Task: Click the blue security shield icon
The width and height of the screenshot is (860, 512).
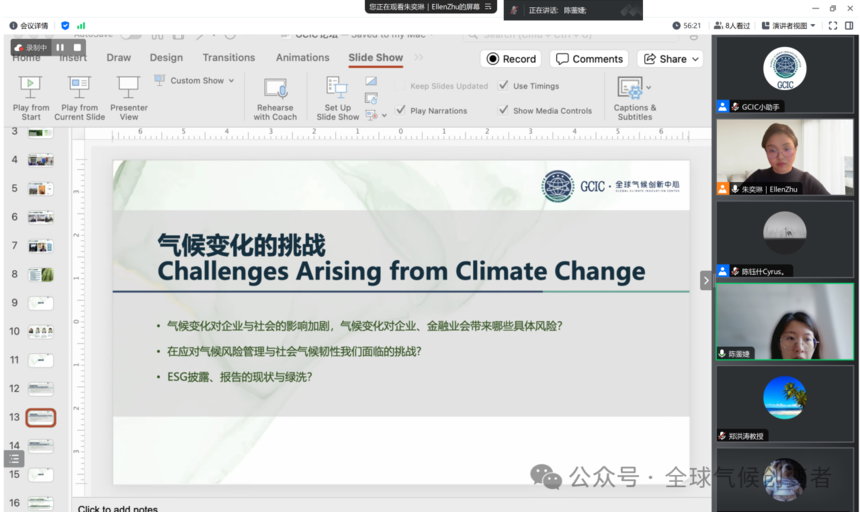Action: point(65,25)
